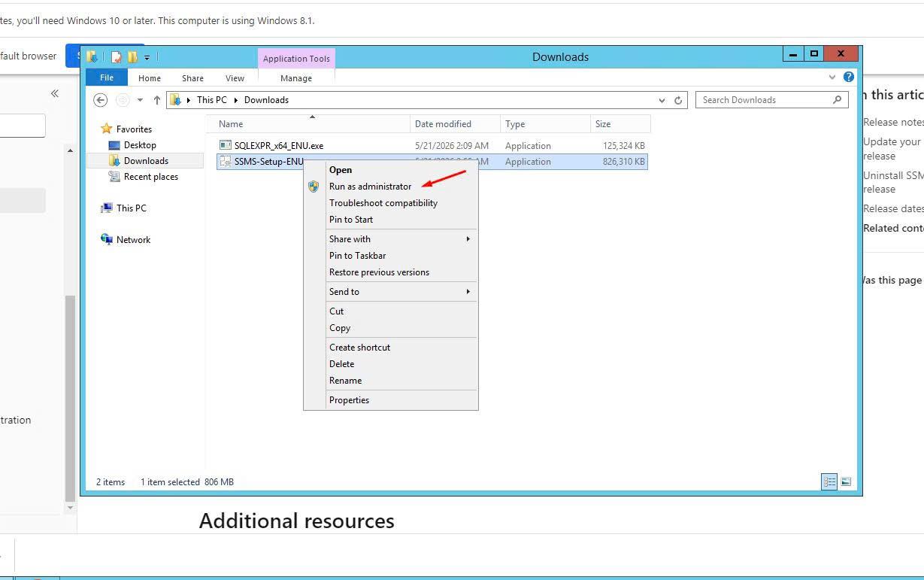The height and width of the screenshot is (580, 924).
Task: Click the SSMS-Setup-ENU file icon
Action: click(225, 162)
